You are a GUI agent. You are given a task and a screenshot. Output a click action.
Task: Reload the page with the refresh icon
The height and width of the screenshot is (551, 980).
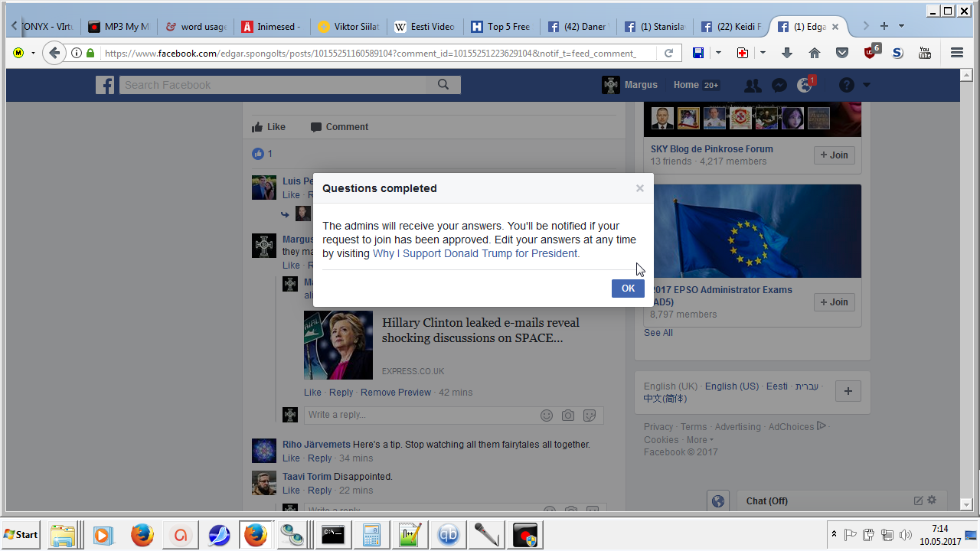pyautogui.click(x=668, y=53)
